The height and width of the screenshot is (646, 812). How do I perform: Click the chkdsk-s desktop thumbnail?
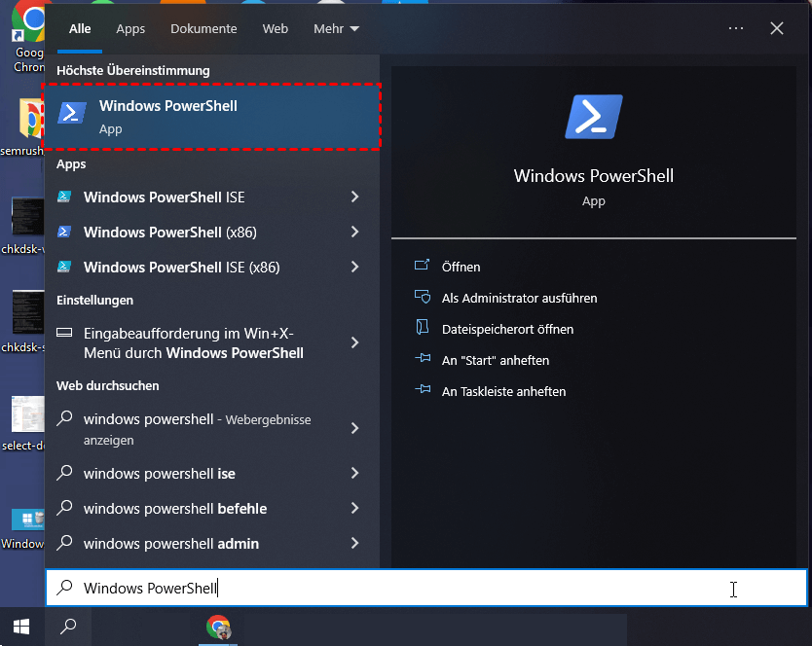[x=28, y=311]
